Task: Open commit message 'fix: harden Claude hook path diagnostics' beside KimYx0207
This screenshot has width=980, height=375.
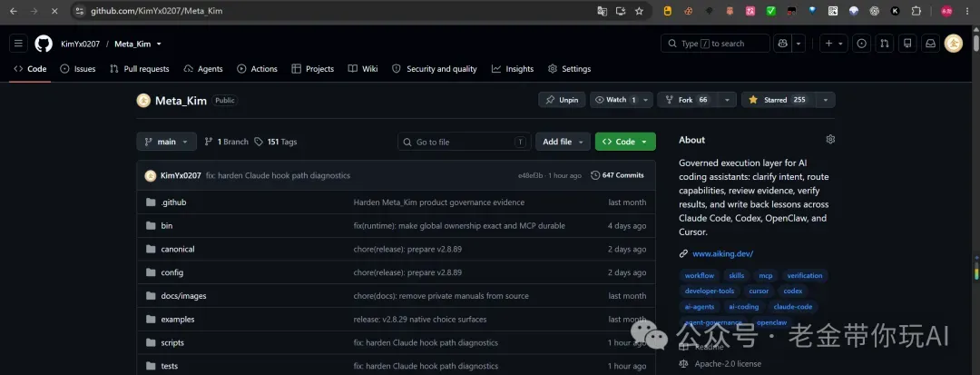Action: click(x=278, y=175)
